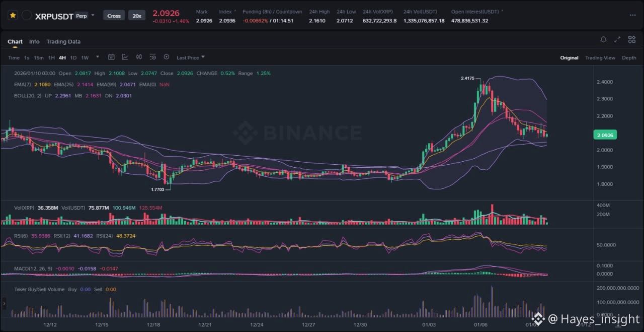The image size is (644, 332).
Task: Click the 24h Vol(USDT) value
Action: (424, 21)
